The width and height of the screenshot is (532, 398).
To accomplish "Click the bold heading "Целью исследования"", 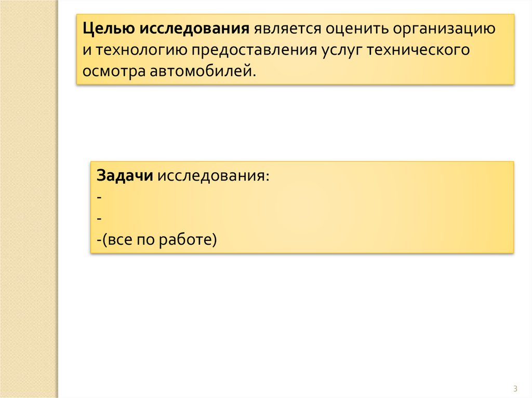I will [x=167, y=29].
